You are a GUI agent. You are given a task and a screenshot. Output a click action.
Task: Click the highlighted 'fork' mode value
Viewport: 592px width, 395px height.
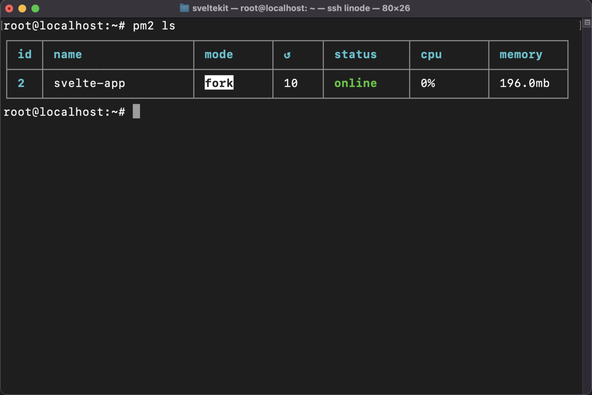click(219, 83)
